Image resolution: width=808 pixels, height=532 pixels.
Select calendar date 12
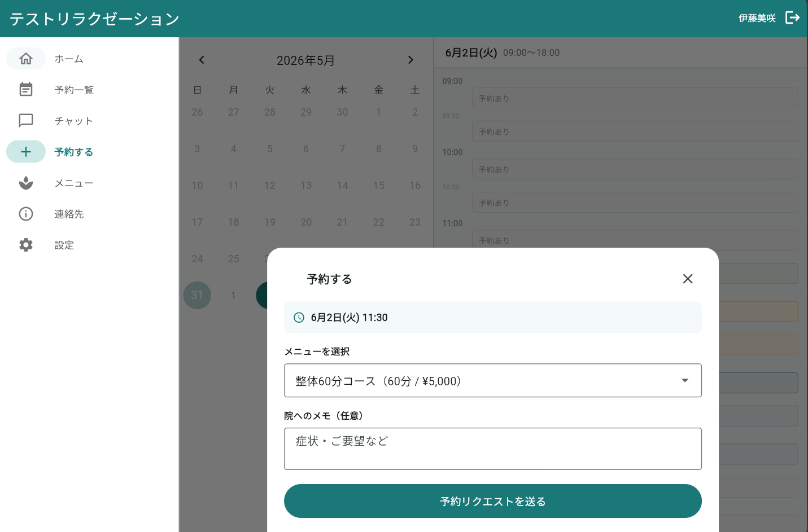point(270,186)
